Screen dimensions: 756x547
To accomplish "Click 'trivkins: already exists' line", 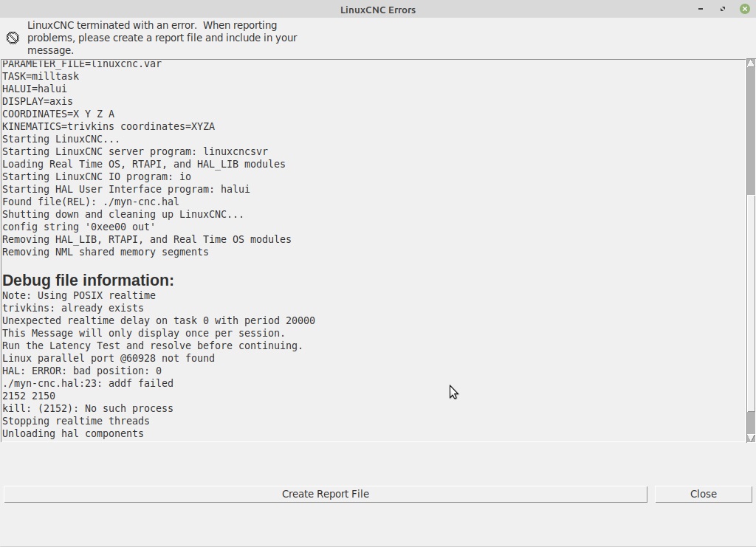I will pos(73,308).
